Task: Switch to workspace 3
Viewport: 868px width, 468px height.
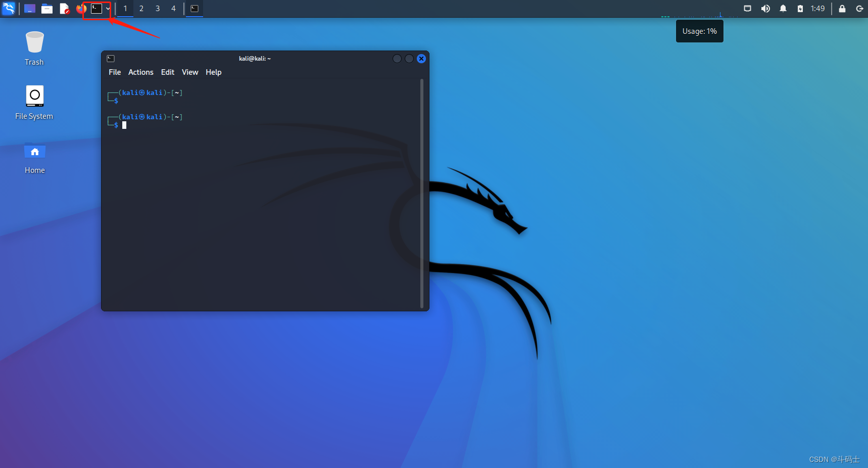Action: [x=158, y=9]
